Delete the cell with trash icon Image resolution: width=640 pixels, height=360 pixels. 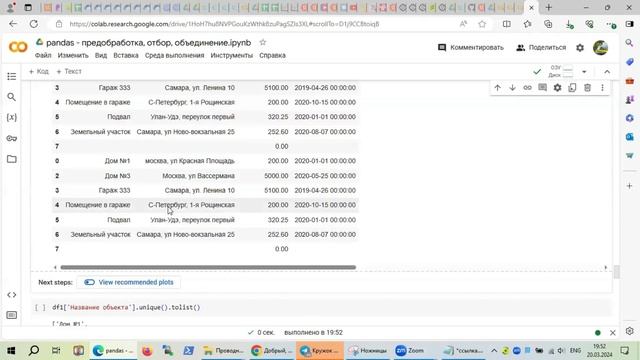[587, 88]
